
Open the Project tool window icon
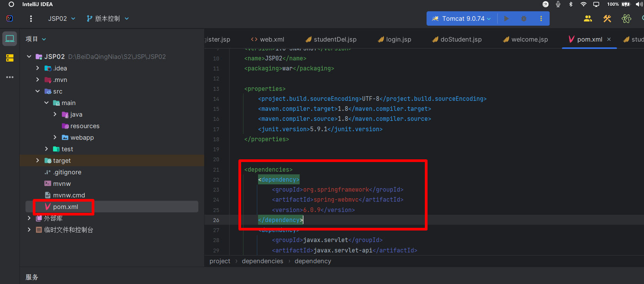click(10, 38)
